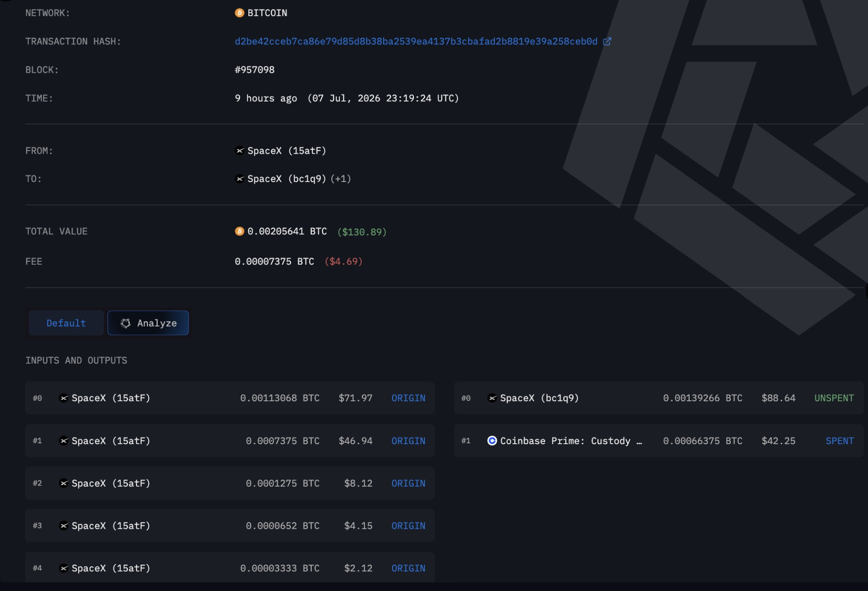Click UNSPENT status on output #0
The height and width of the screenshot is (591, 868).
(834, 398)
